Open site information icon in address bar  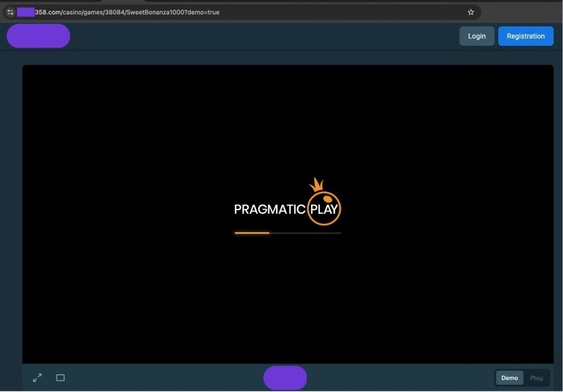click(x=10, y=12)
